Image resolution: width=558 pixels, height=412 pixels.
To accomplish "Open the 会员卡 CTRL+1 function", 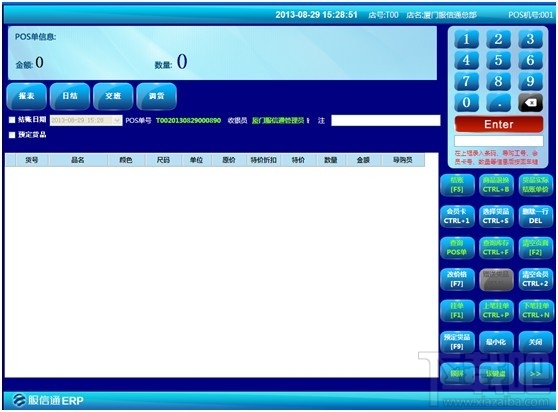I will (x=457, y=216).
